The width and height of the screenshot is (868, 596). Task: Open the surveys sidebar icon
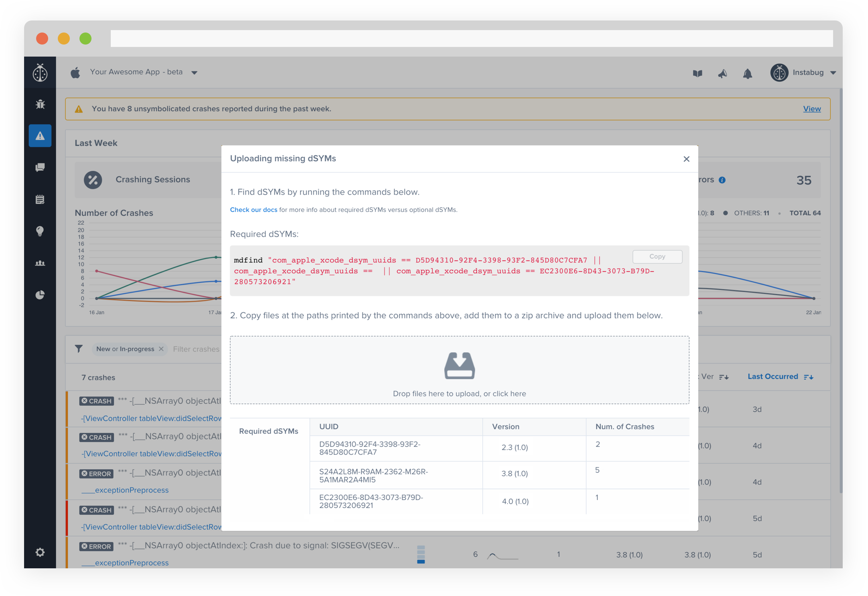coord(40,199)
